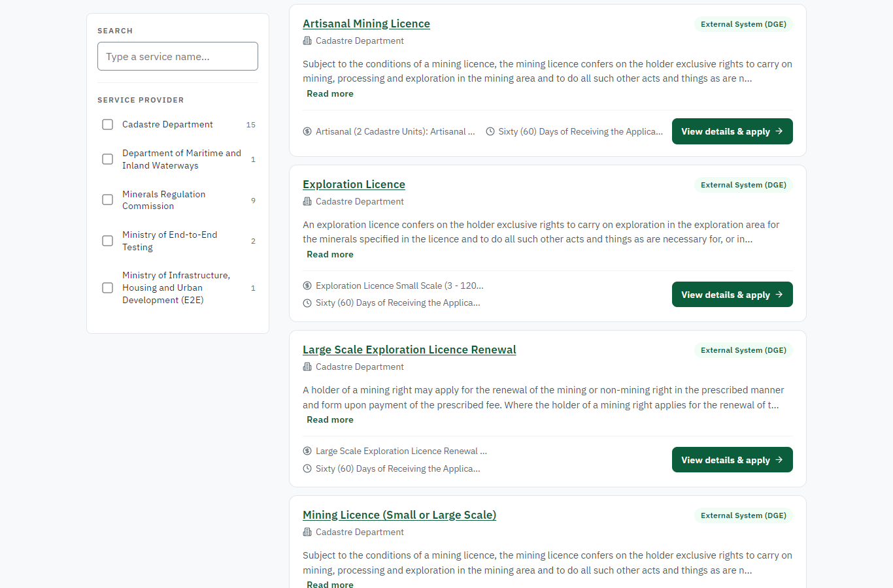
Task: Open the Exploration Licence title link
Action: pyautogui.click(x=354, y=184)
